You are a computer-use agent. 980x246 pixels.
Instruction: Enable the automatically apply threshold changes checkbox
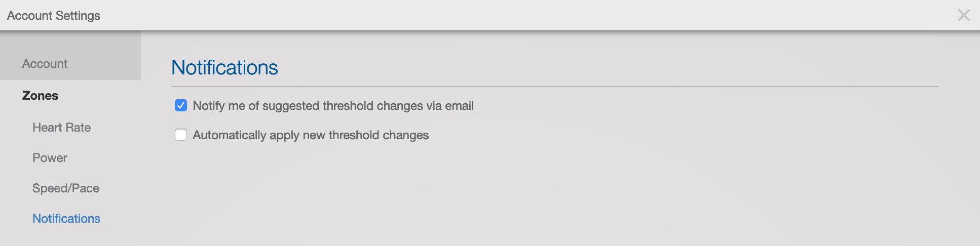pos(181,135)
